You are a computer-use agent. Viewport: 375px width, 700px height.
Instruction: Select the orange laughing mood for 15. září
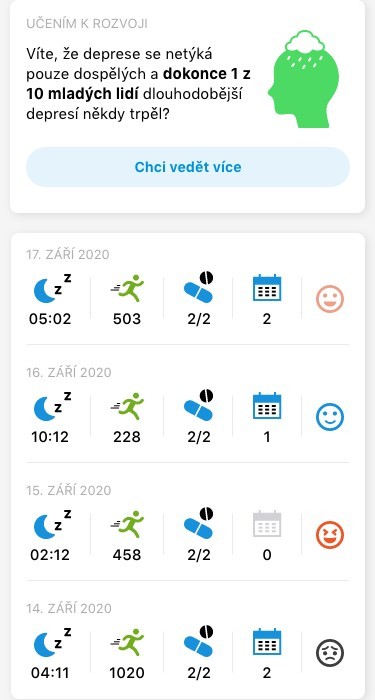[330, 535]
